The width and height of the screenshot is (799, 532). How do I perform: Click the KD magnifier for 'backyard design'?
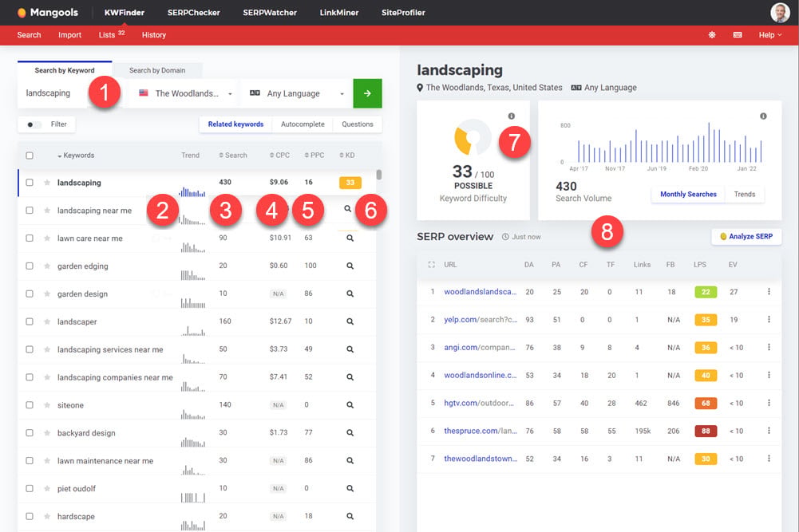[x=350, y=433]
